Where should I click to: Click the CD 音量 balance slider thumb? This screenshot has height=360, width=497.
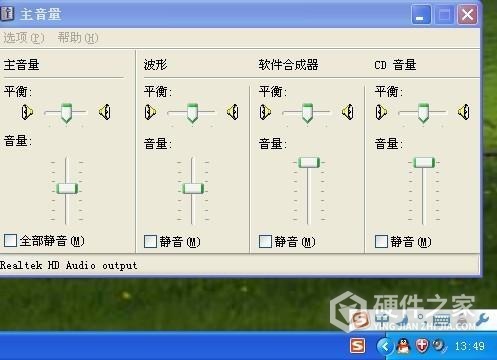423,113
